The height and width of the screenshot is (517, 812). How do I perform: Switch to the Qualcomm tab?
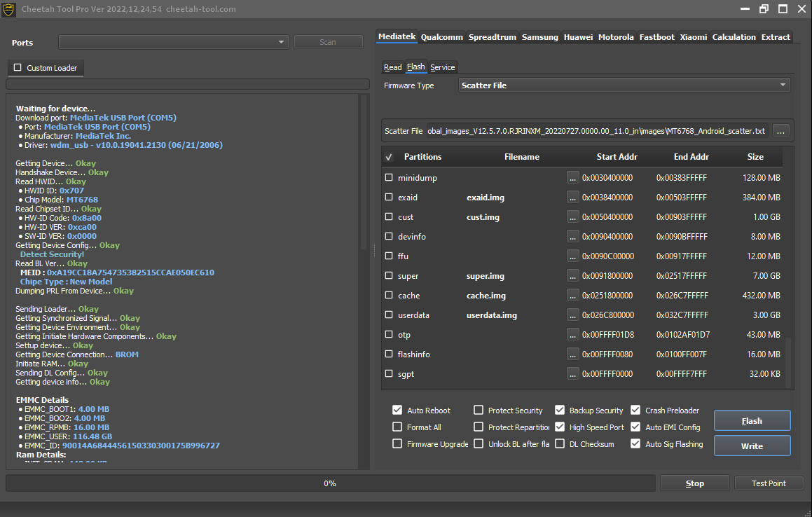(x=442, y=37)
